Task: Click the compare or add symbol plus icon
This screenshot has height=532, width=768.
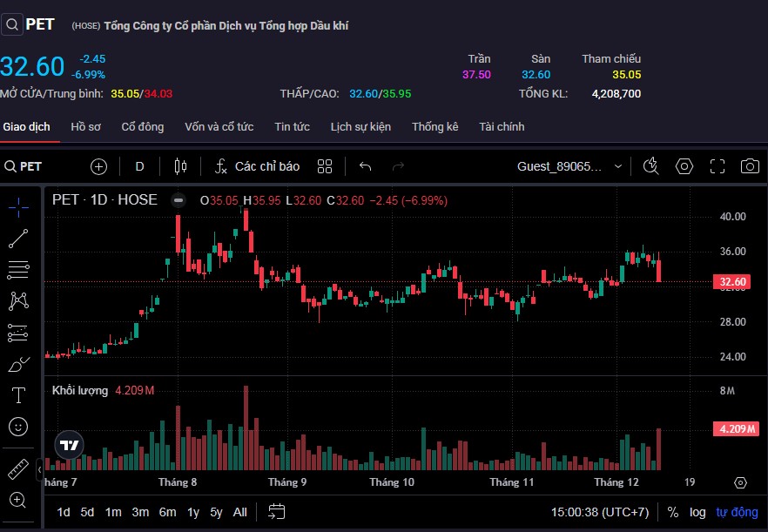Action: coord(98,166)
